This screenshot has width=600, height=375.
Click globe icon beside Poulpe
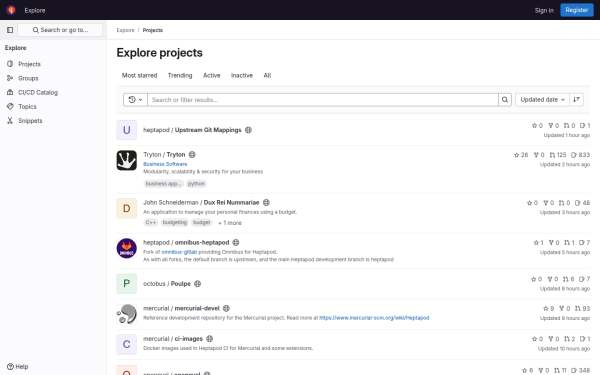point(197,284)
